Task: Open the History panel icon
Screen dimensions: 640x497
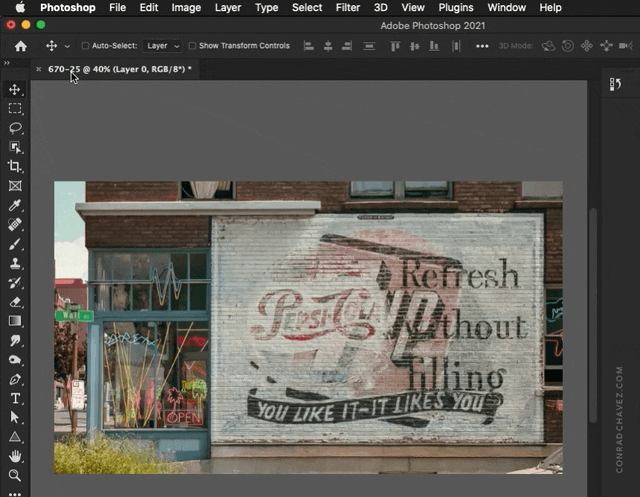Action: pos(615,84)
